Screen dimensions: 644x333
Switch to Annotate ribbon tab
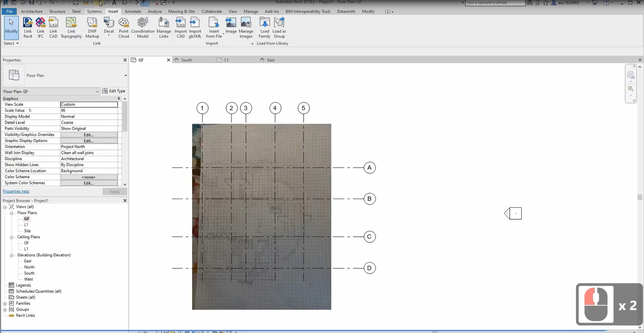click(133, 11)
